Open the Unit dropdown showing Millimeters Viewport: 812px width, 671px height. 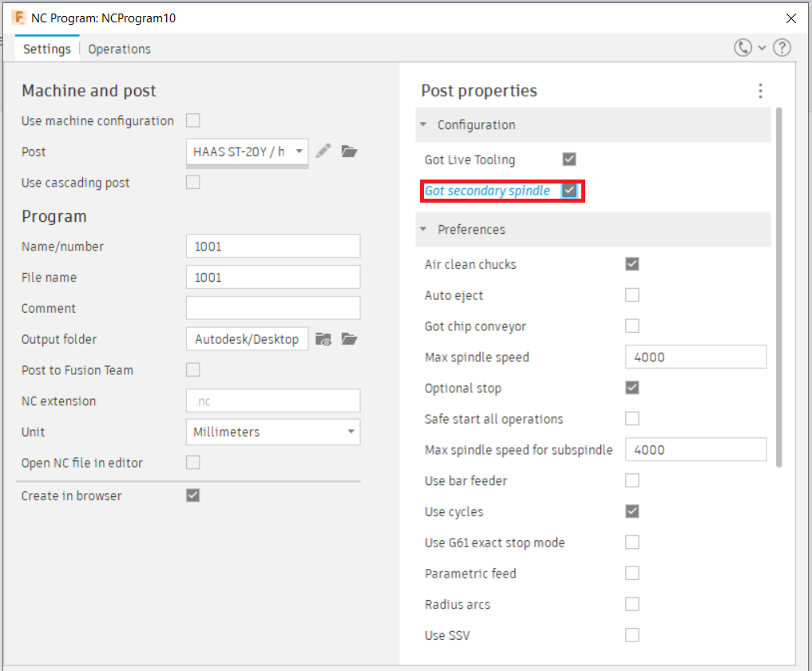point(273,431)
